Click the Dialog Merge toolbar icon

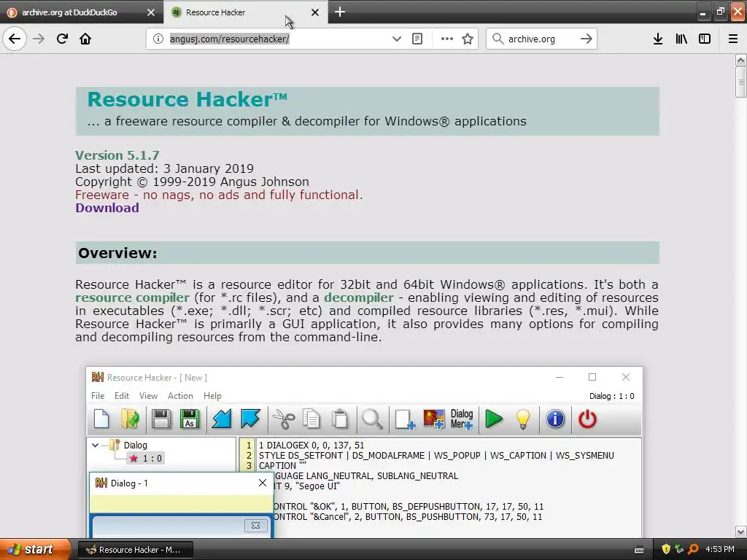[x=462, y=419]
